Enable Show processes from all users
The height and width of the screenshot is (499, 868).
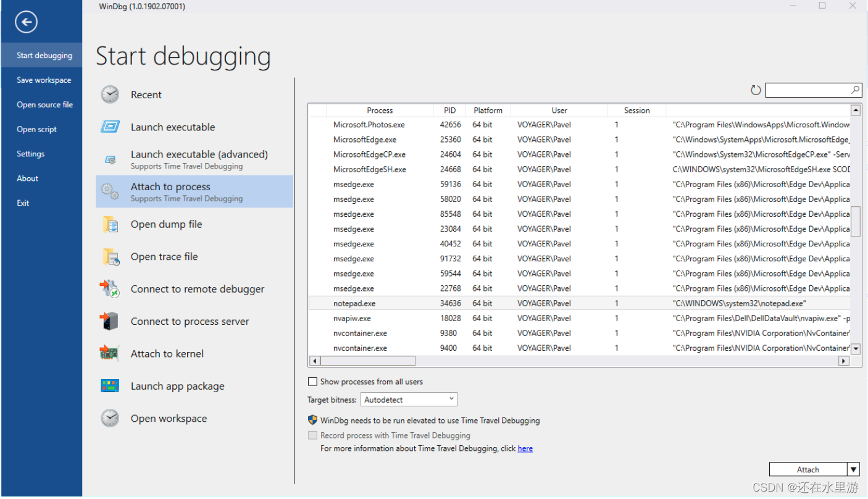[312, 382]
